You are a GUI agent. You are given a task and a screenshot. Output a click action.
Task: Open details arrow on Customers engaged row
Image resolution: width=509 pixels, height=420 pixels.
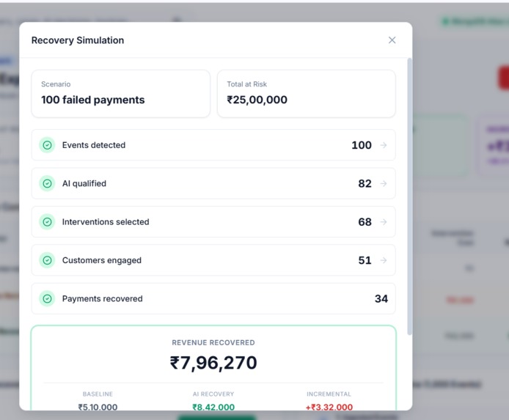(x=384, y=260)
